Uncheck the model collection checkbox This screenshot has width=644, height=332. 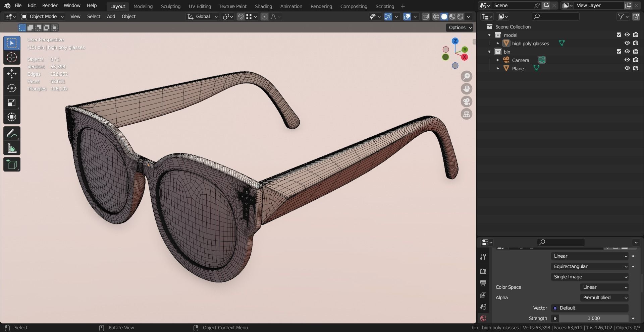coord(619,35)
